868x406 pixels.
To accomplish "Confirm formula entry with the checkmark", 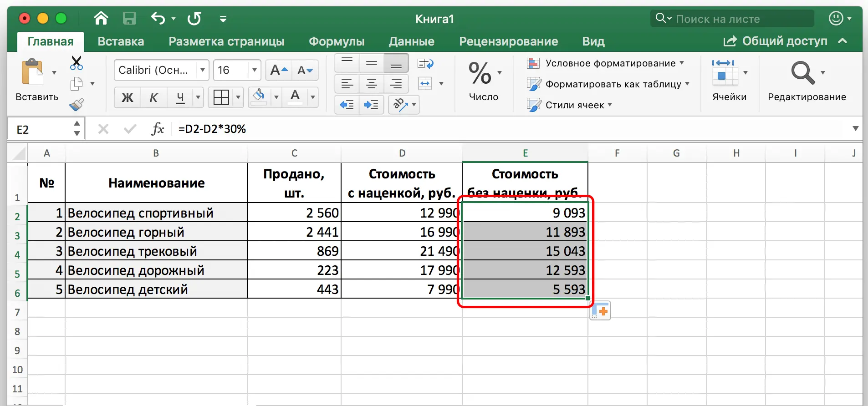I will coord(130,129).
